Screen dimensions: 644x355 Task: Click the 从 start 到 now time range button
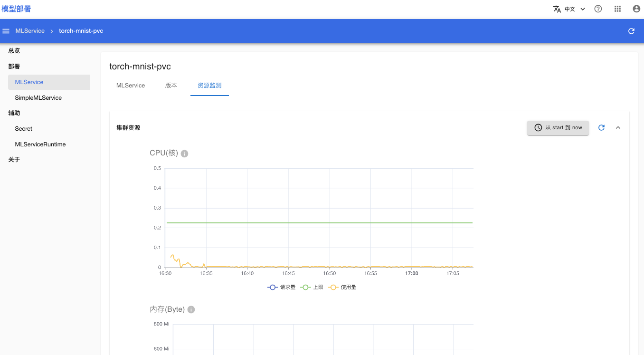[x=558, y=127]
